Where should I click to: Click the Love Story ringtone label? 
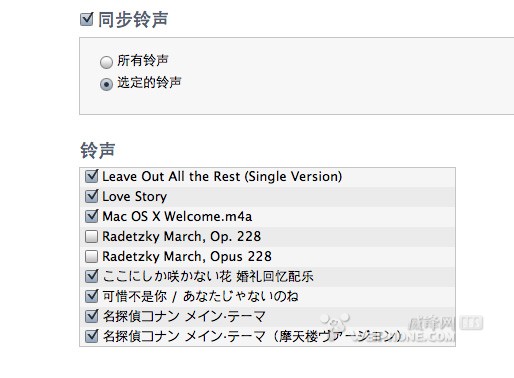coord(134,197)
